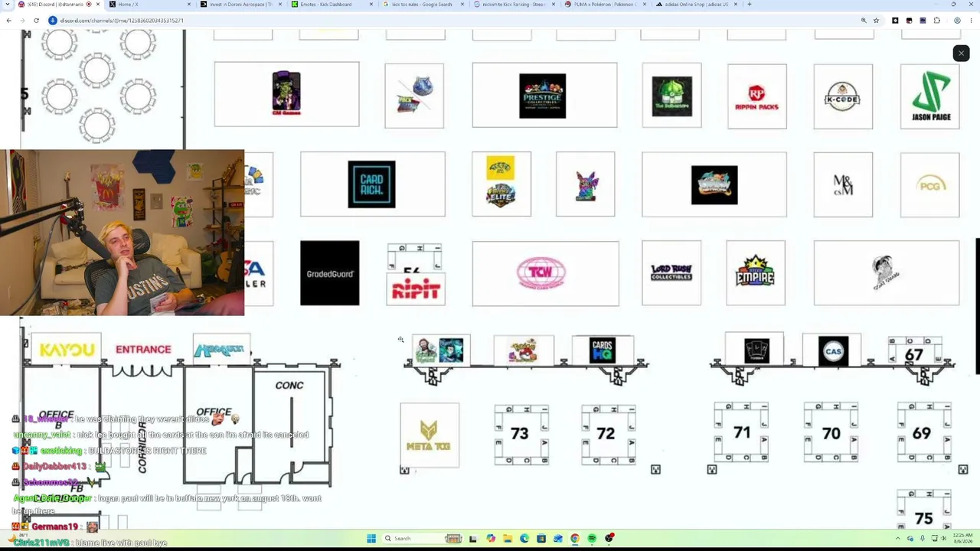The width and height of the screenshot is (980, 551).
Task: Click booth number 75 on the map
Action: pyautogui.click(x=923, y=518)
